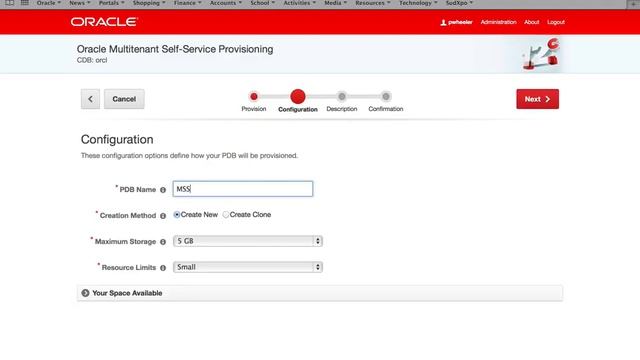
Task: Click the Logout link
Action: [x=556, y=22]
